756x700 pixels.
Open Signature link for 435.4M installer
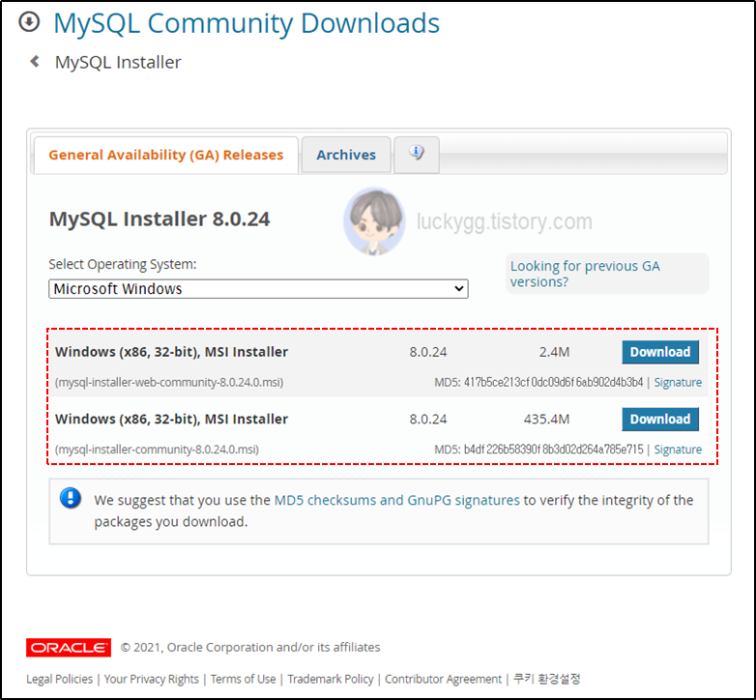[x=678, y=450]
